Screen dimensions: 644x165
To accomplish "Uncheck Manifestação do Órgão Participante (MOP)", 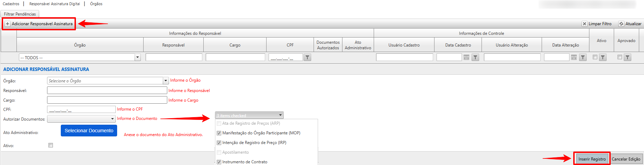I will tap(219, 133).
